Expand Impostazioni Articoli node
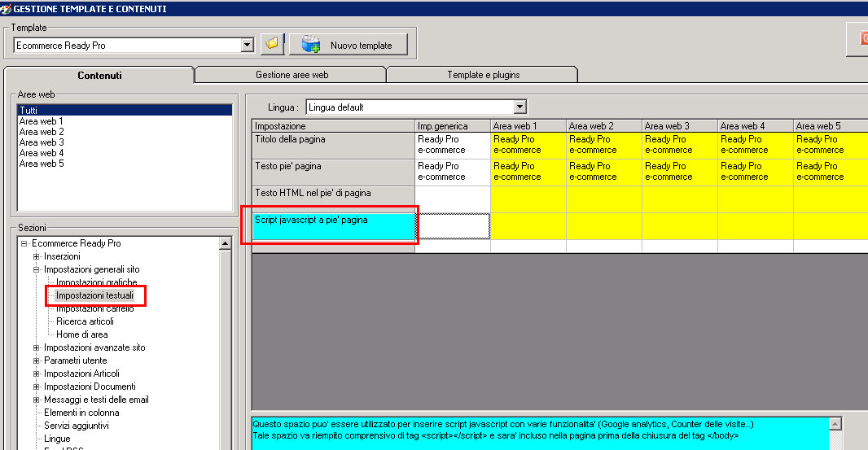 coord(36,374)
